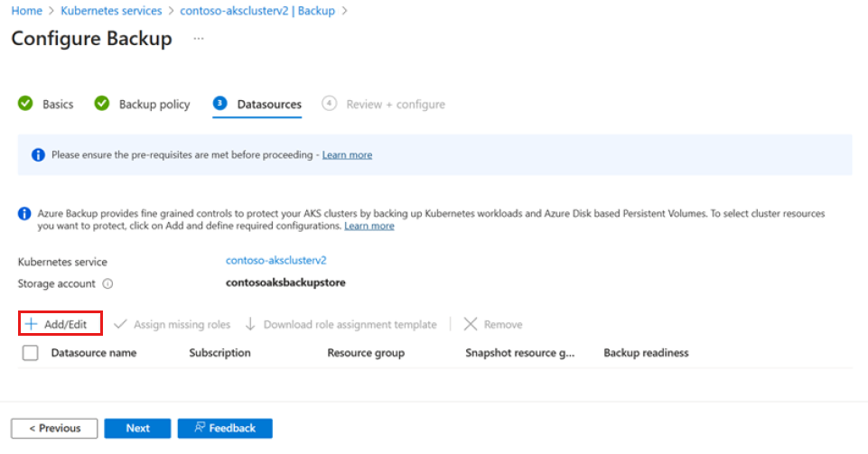
Task: Click the Storage account info icon
Action: [108, 283]
